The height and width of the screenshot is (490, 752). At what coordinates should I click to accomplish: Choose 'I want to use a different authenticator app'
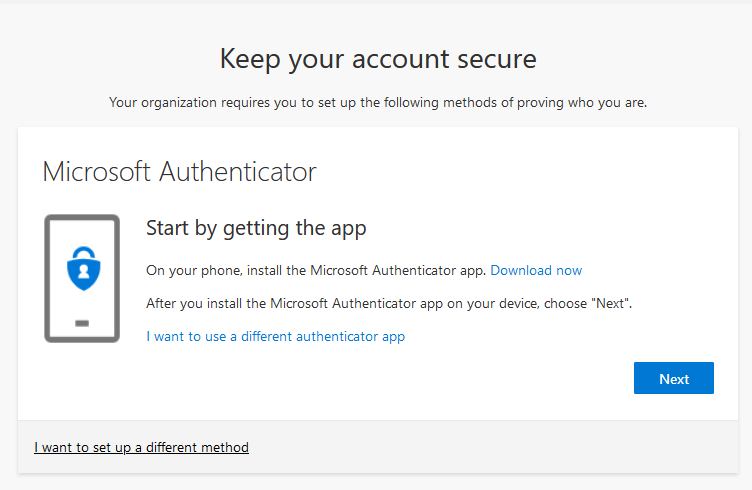[x=276, y=337]
